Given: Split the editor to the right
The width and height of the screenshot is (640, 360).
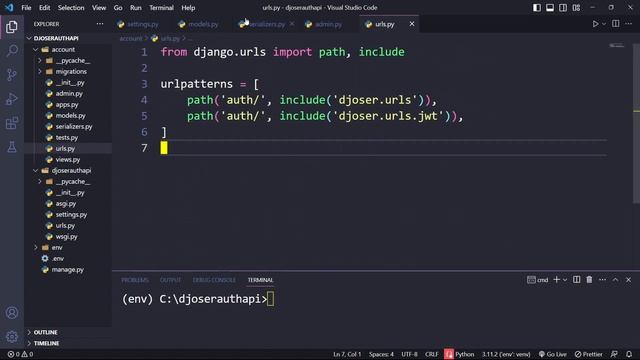Looking at the screenshot, I should [x=616, y=24].
